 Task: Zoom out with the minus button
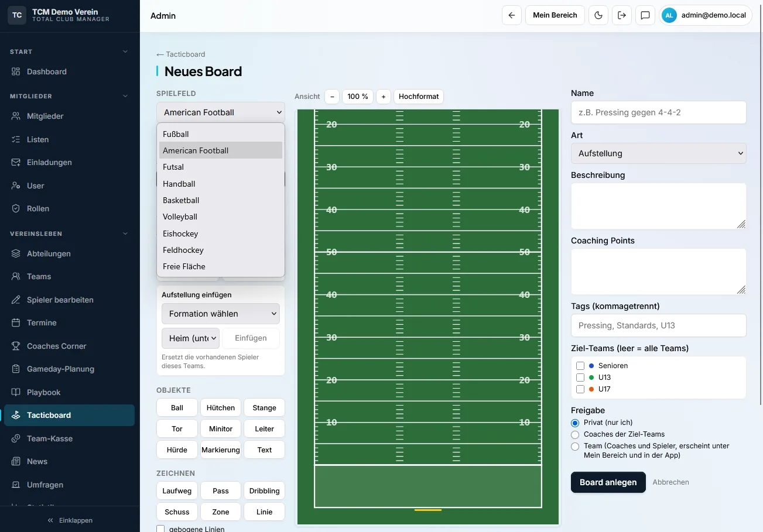[332, 97]
